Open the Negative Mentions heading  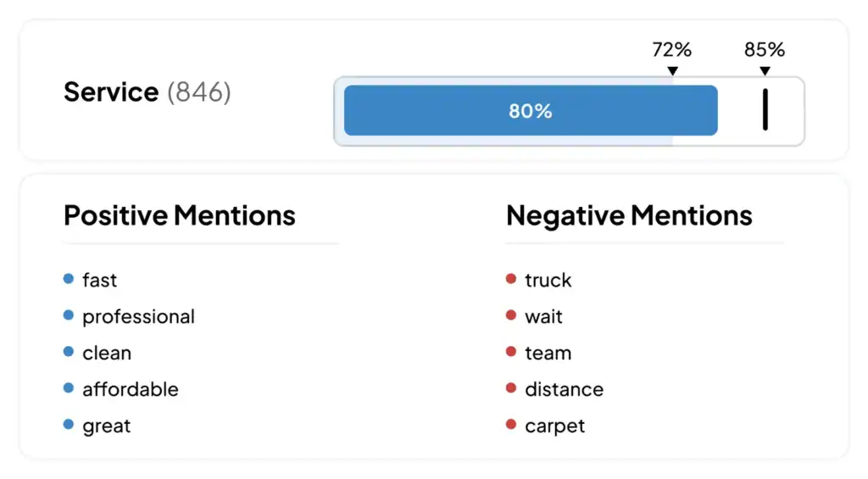point(629,215)
